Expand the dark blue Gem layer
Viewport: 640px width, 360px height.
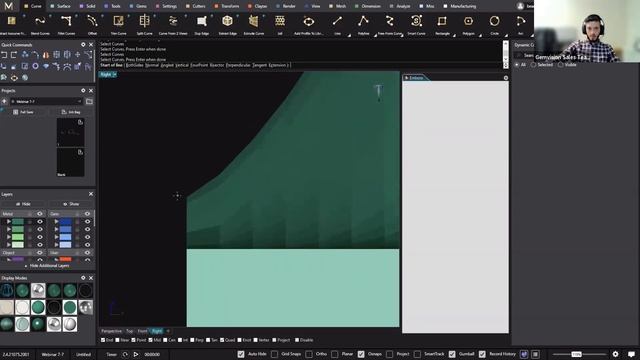(x=56, y=221)
